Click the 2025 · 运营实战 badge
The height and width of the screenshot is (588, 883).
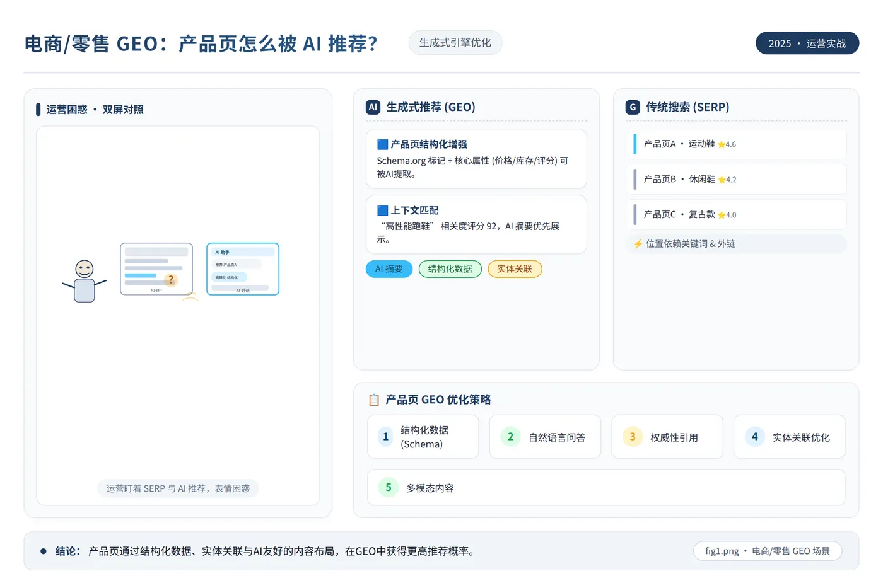807,43
